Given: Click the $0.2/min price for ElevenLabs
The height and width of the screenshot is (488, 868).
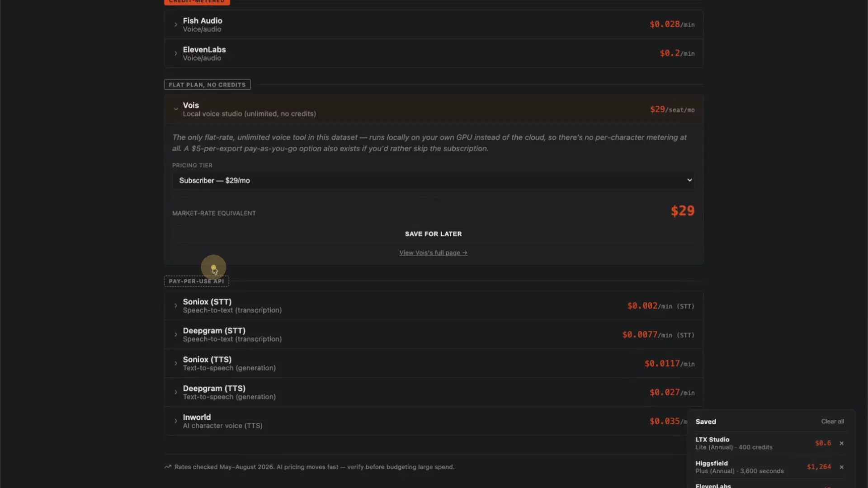Looking at the screenshot, I should coord(677,53).
